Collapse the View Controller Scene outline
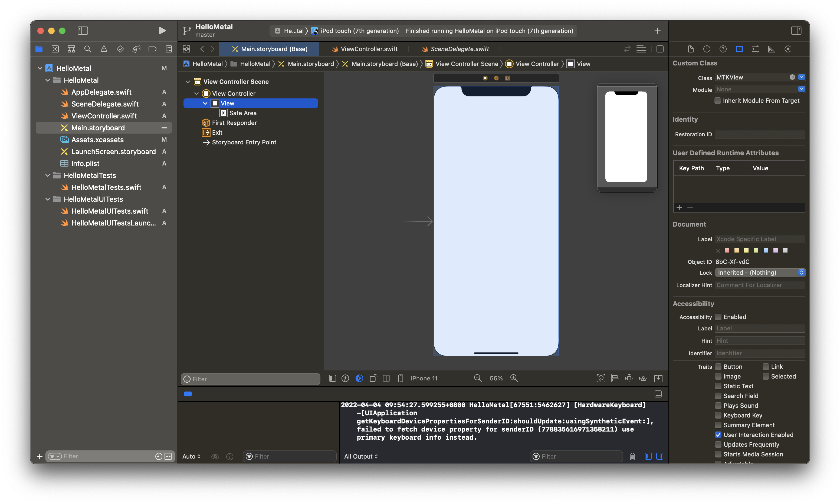The width and height of the screenshot is (840, 504). (x=188, y=82)
